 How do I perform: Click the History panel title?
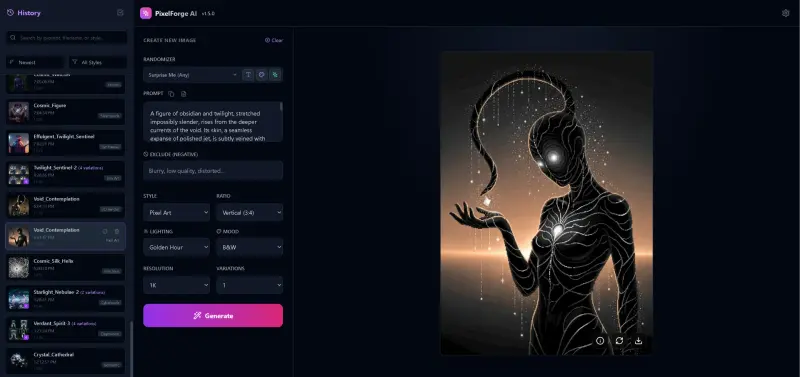point(29,13)
